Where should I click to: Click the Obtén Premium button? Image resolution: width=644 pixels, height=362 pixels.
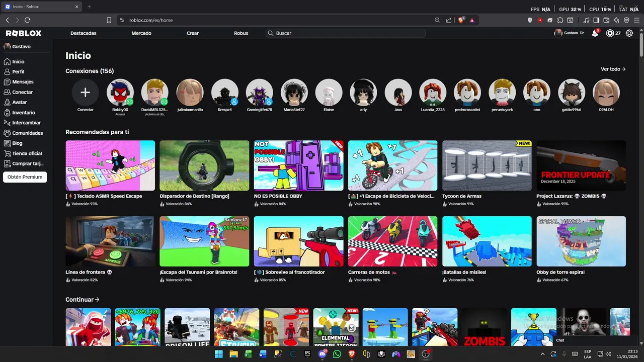(x=25, y=177)
